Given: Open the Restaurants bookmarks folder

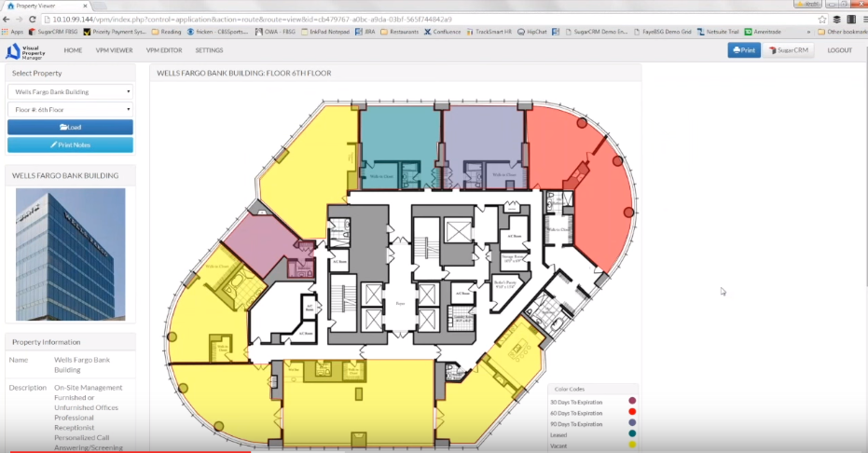Looking at the screenshot, I should point(399,32).
